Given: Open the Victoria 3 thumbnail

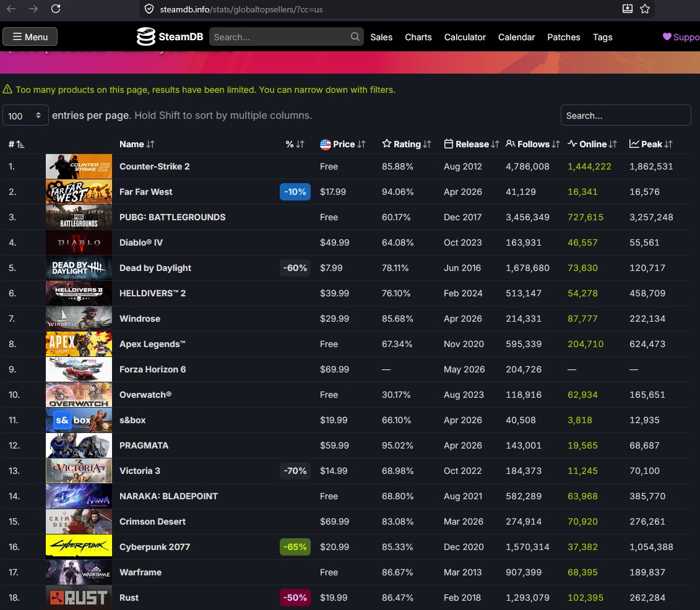Looking at the screenshot, I should point(79,471).
